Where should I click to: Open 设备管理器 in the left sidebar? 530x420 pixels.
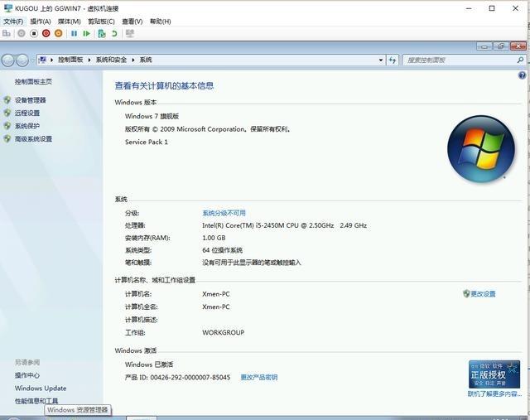coord(30,100)
